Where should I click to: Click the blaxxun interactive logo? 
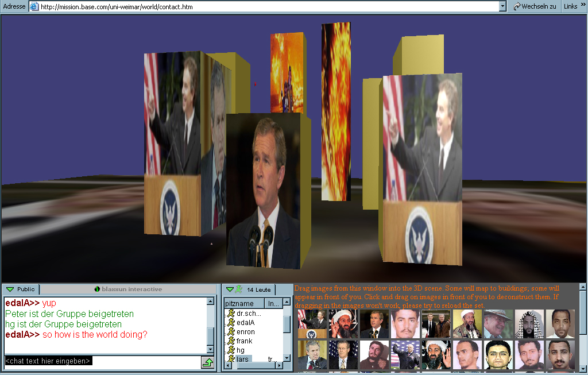pyautogui.click(x=128, y=289)
